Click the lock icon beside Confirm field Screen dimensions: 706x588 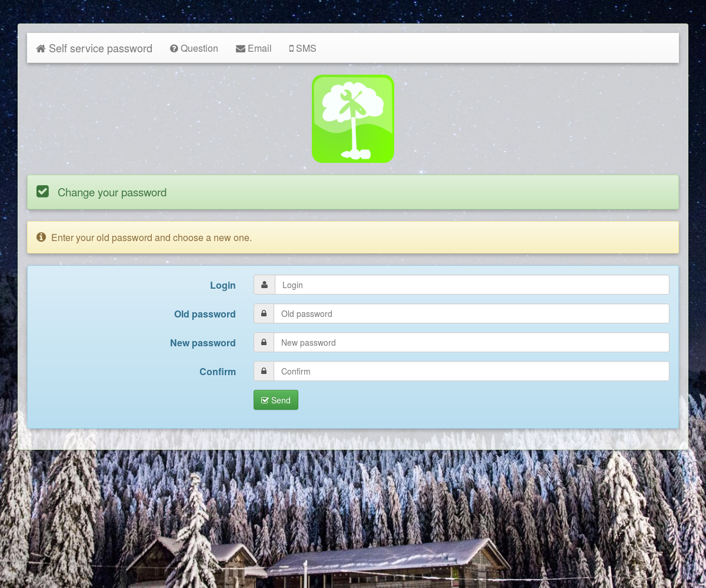[264, 372]
